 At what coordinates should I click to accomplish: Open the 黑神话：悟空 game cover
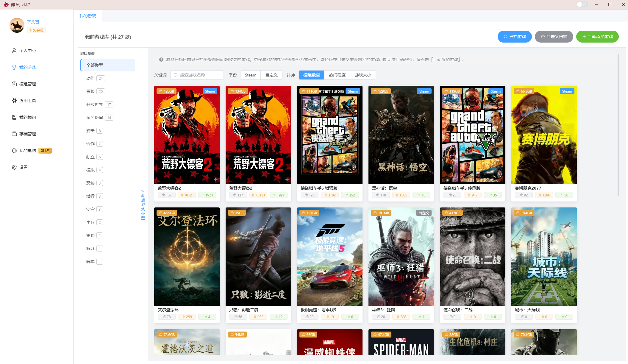click(x=401, y=135)
